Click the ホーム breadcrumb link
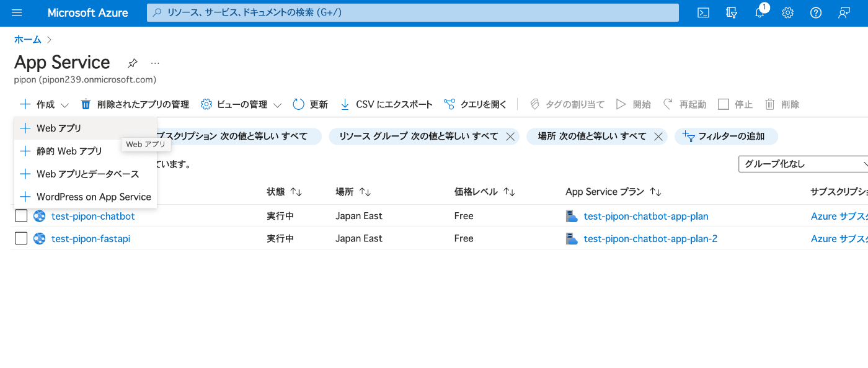The height and width of the screenshot is (368, 868). pyautogui.click(x=28, y=39)
